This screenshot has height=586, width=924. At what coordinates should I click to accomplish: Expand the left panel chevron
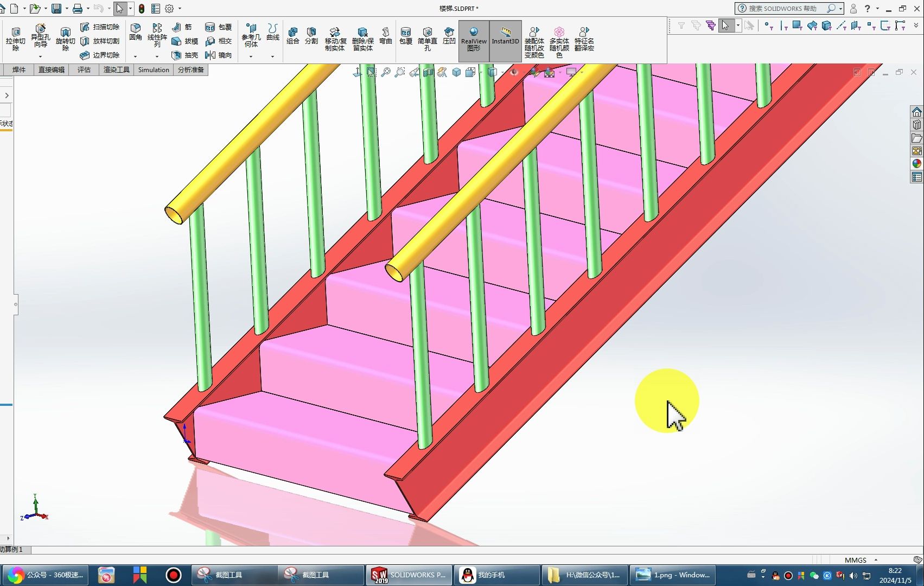pyautogui.click(x=7, y=95)
